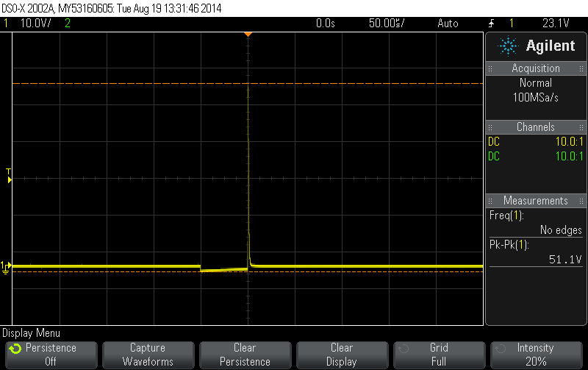Click the 100MSa/s sample rate value

(x=536, y=98)
